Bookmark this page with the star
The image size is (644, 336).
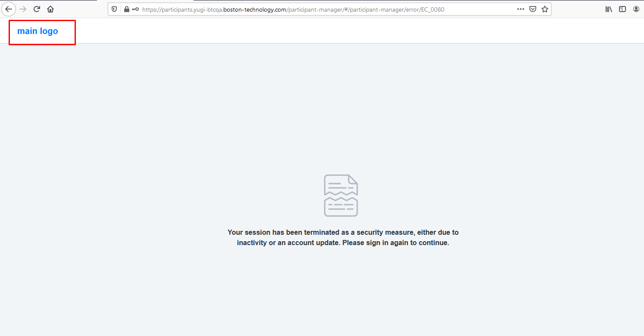tap(545, 9)
